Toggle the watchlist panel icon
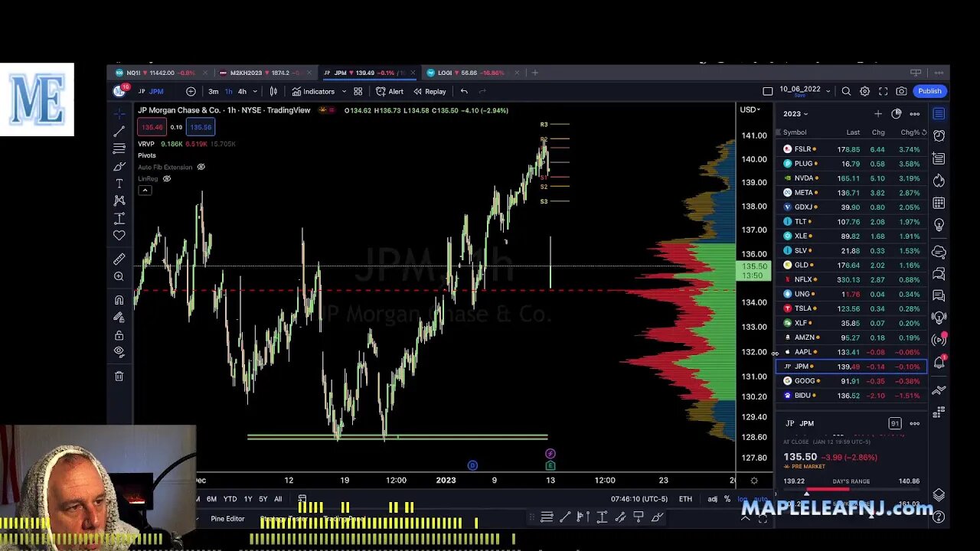980x551 pixels. (x=939, y=113)
